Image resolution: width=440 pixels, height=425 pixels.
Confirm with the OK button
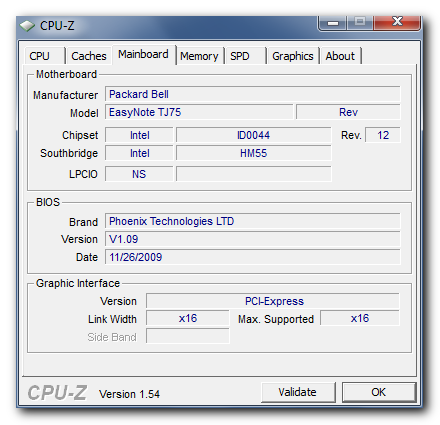click(x=379, y=392)
